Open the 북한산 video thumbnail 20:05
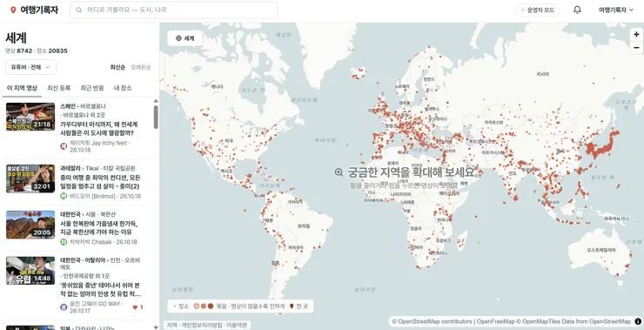644x330 pixels. [30, 225]
